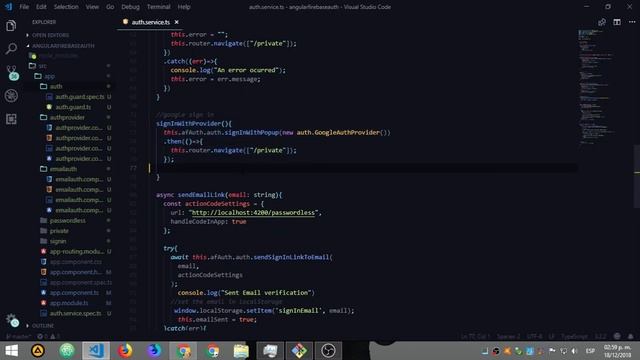Open auth.guard.ts in the explorer
This screenshot has height=360, width=640.
pyautogui.click(x=73, y=107)
